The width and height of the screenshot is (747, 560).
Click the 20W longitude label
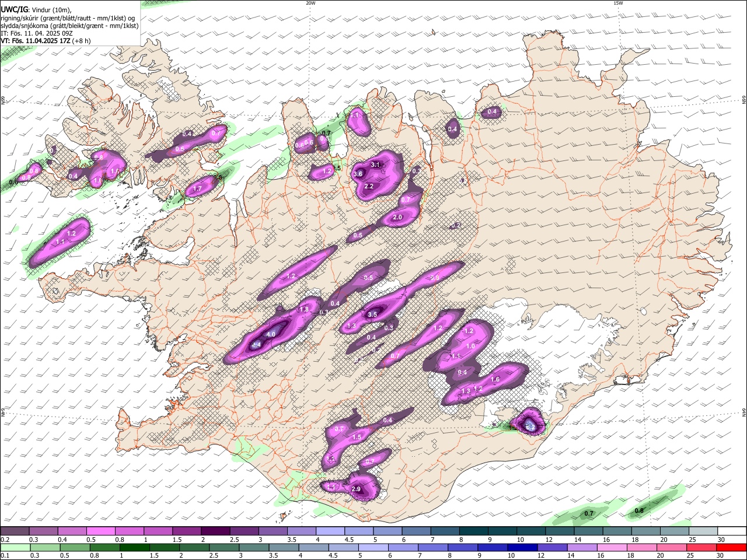tap(310, 3)
